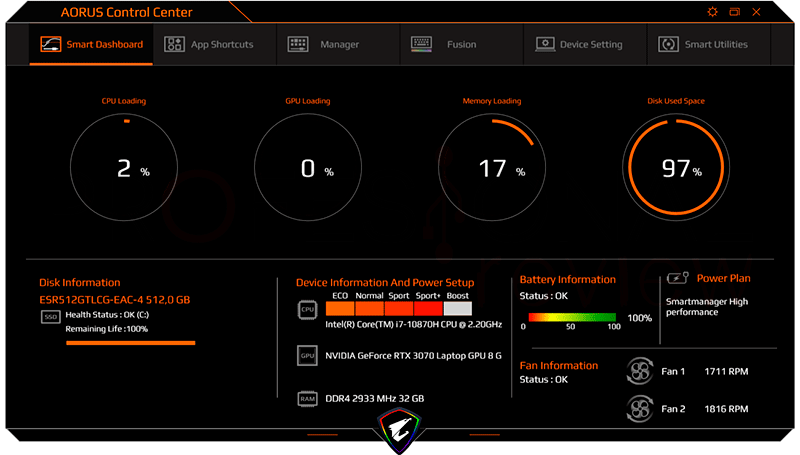This screenshot has width=800, height=455.
Task: Click "Smartmanager High performance" text
Action: 707,307
